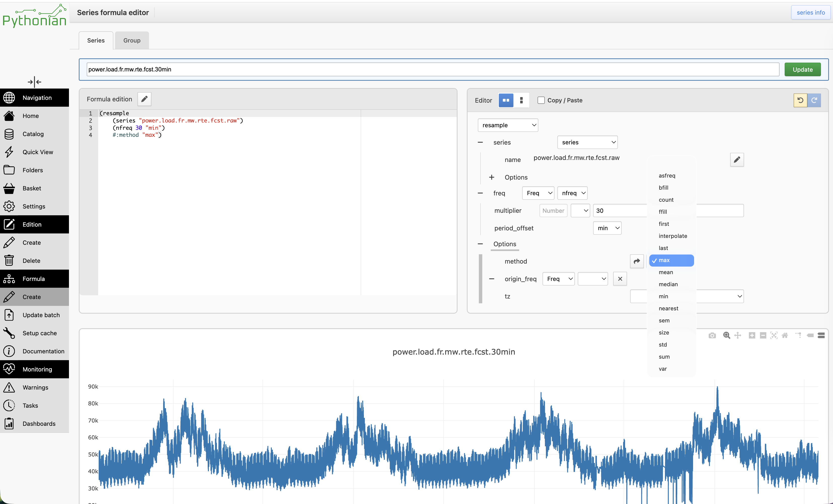Open the period_offset min dropdown

point(607,228)
